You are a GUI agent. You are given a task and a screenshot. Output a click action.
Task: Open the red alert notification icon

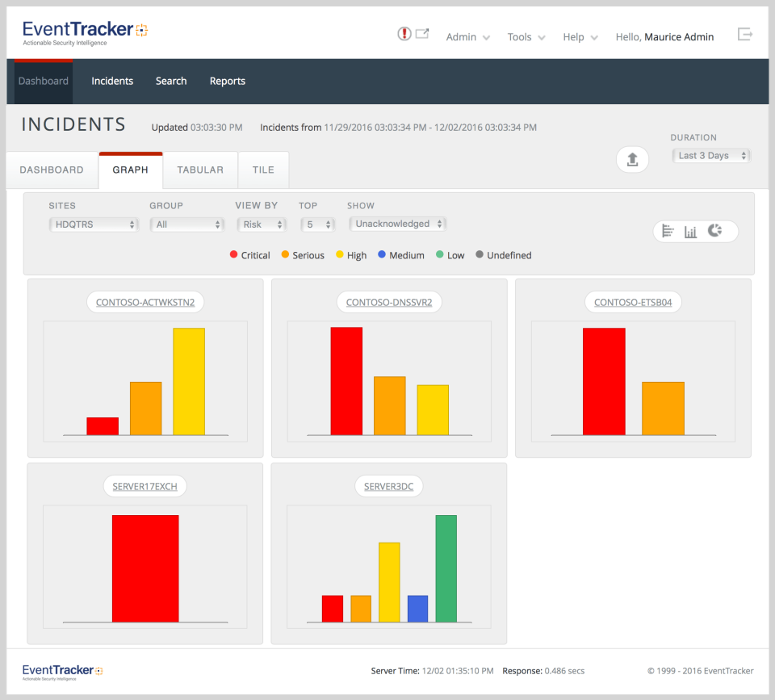(403, 34)
